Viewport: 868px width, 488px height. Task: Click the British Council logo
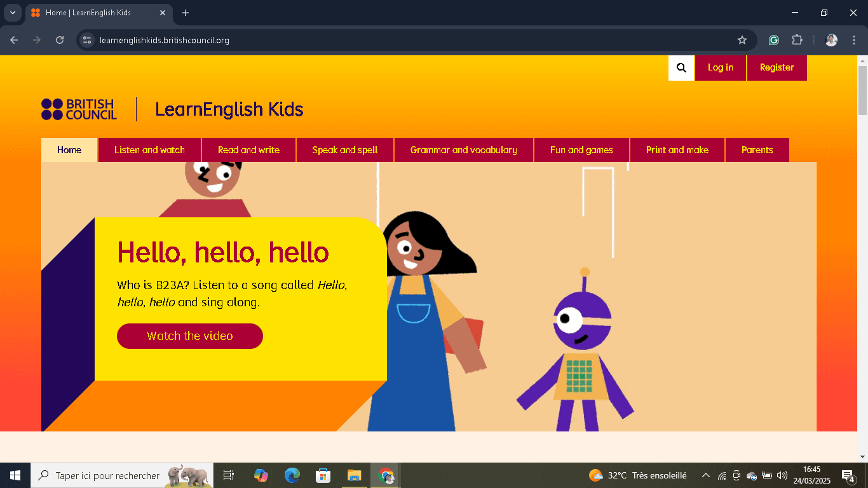click(x=78, y=109)
